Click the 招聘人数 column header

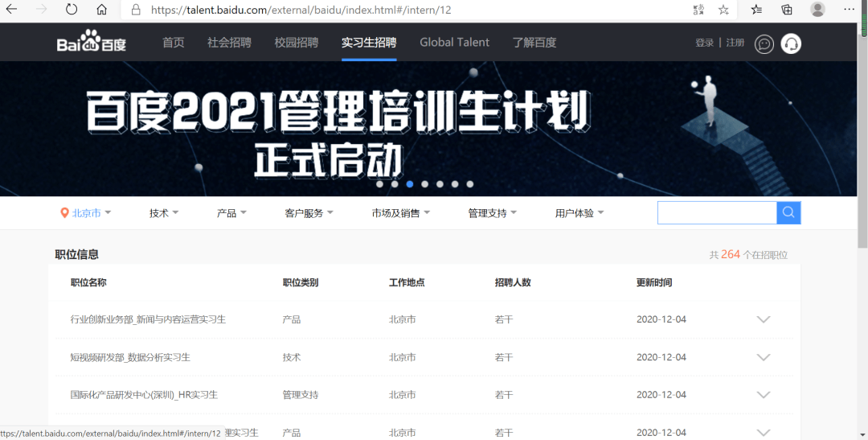click(513, 282)
